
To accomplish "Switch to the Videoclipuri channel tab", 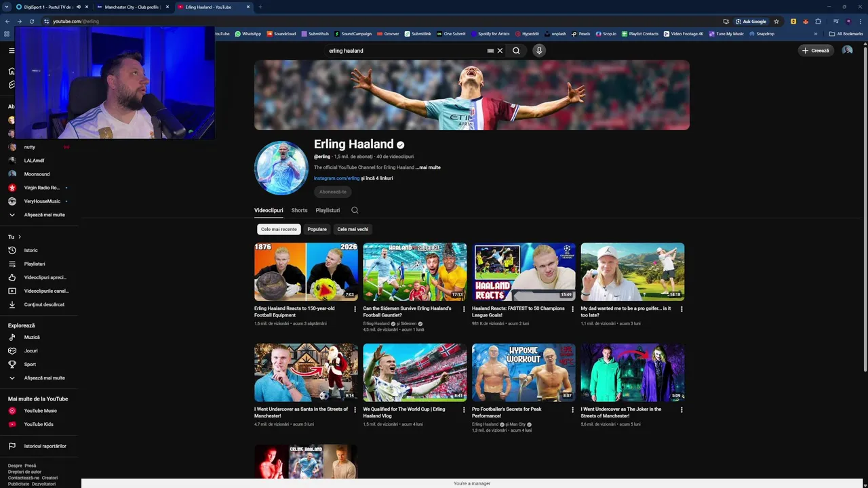I will pyautogui.click(x=269, y=210).
